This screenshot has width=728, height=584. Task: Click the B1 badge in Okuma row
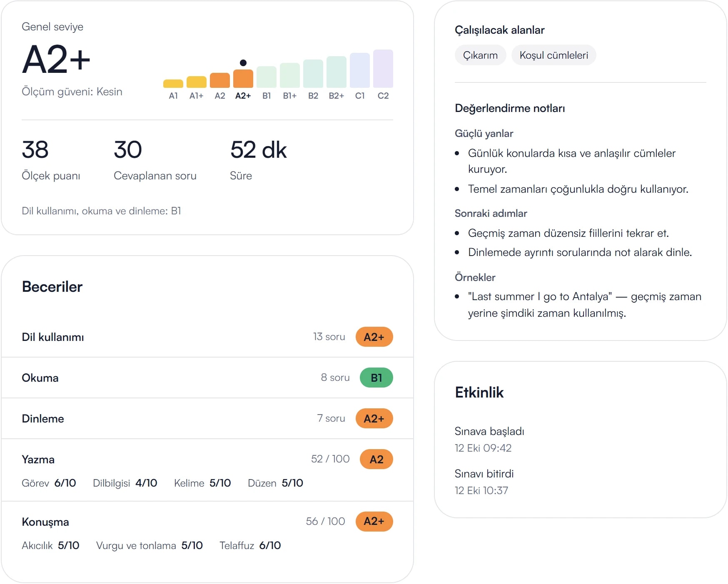(376, 378)
